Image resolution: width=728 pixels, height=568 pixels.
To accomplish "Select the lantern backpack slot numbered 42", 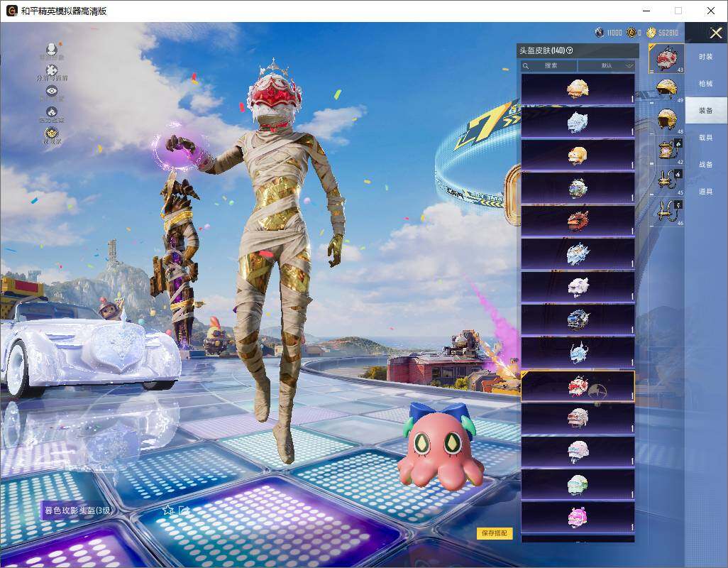I will (667, 151).
